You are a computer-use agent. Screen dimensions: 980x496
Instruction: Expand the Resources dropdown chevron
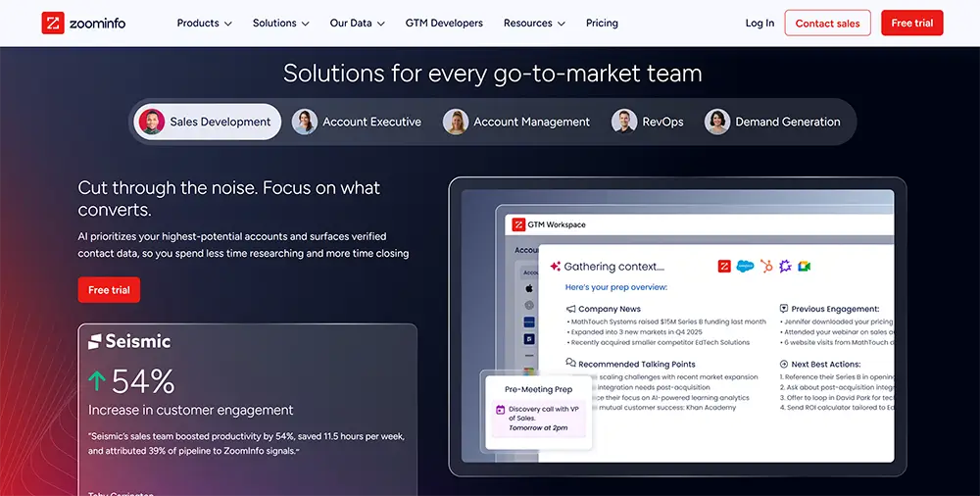[x=562, y=24]
